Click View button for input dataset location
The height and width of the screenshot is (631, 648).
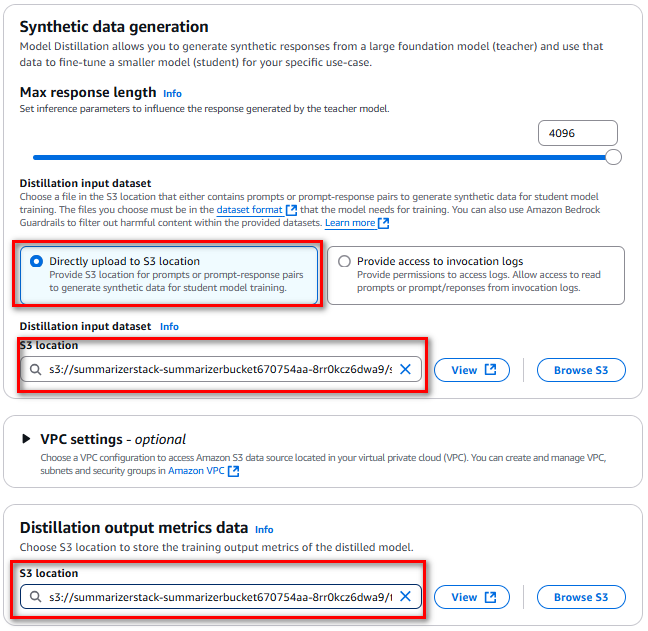coord(472,370)
